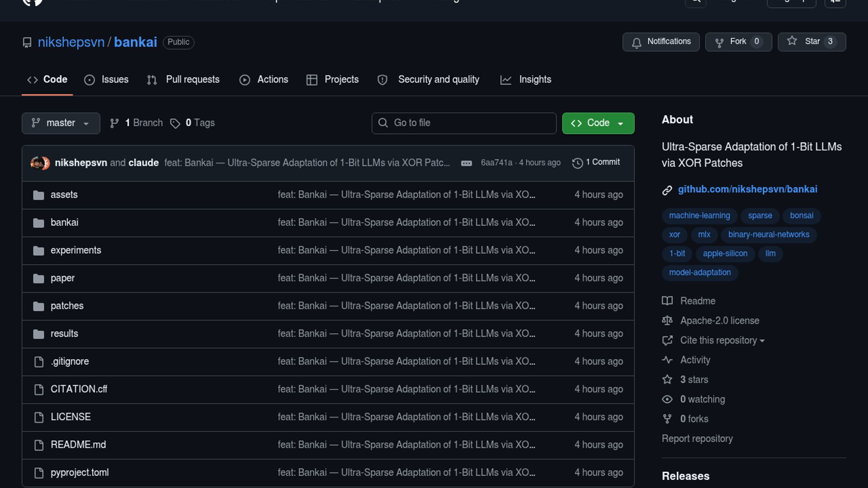The width and height of the screenshot is (868, 488).
Task: Open github.com/nikshepsvn/bankai link
Action: (747, 189)
